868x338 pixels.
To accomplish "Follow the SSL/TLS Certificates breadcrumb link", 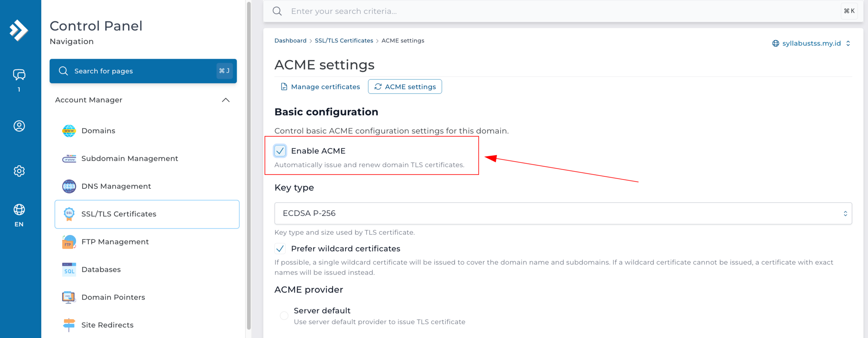I will coord(344,41).
